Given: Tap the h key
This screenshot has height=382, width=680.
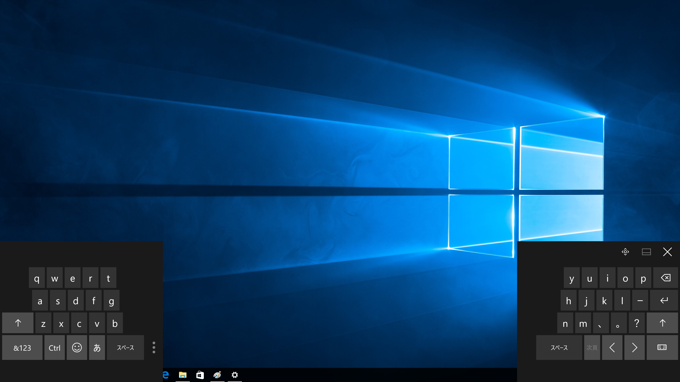Looking at the screenshot, I should click(568, 300).
